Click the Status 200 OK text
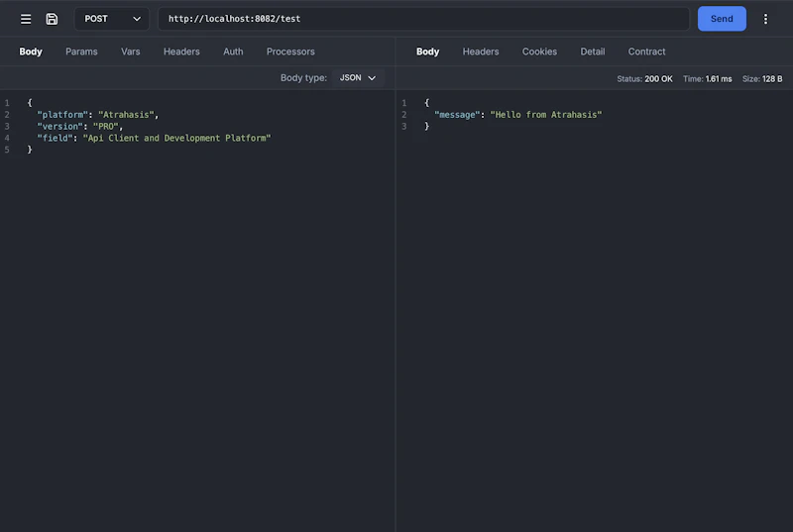This screenshot has height=532, width=793. click(644, 79)
